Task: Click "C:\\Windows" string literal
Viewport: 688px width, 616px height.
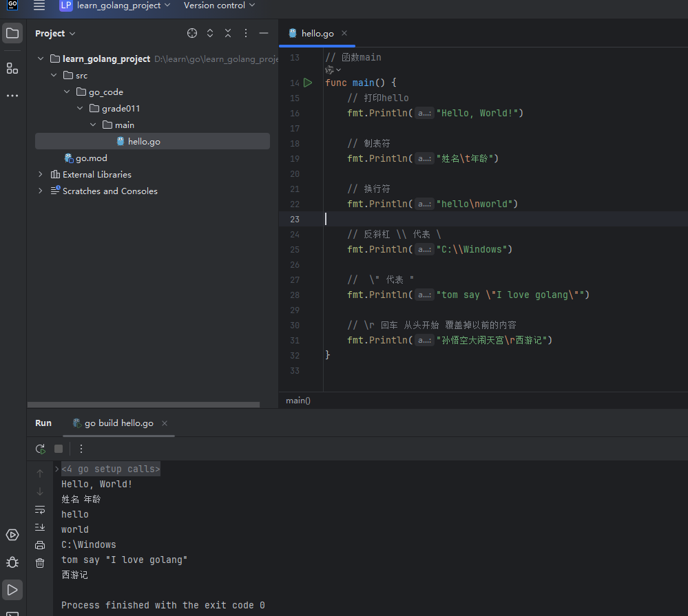Action: pos(472,249)
